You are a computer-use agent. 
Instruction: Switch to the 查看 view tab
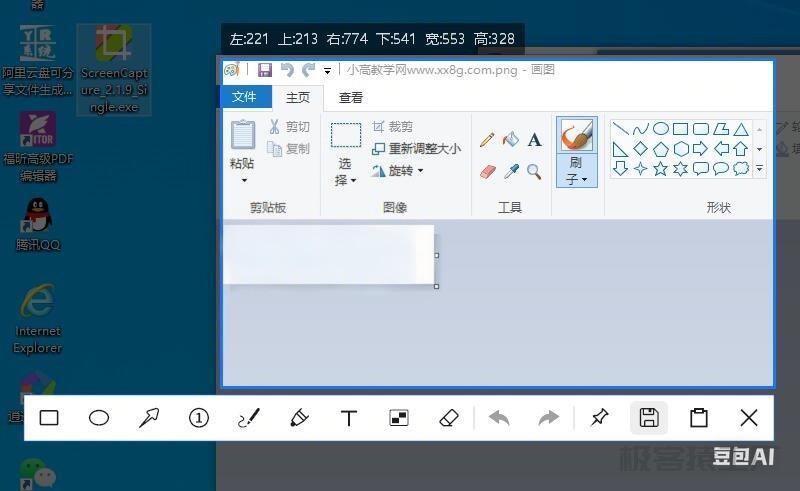(x=351, y=98)
